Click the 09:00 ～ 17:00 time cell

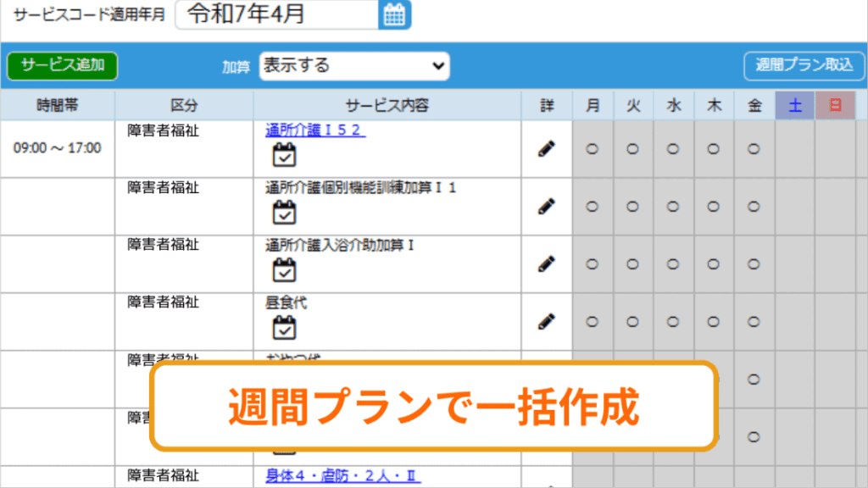point(58,148)
